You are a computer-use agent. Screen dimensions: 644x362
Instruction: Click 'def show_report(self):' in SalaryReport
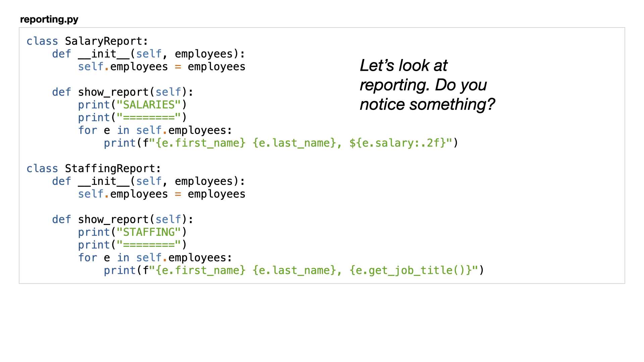[123, 92]
